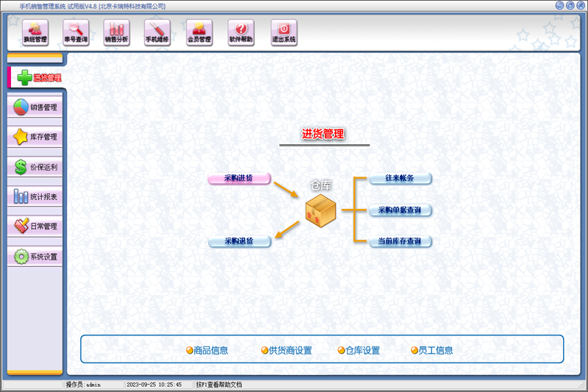588x392 pixels.
Task: Click the brush icon beside 日常管理
Action: [x=21, y=226]
